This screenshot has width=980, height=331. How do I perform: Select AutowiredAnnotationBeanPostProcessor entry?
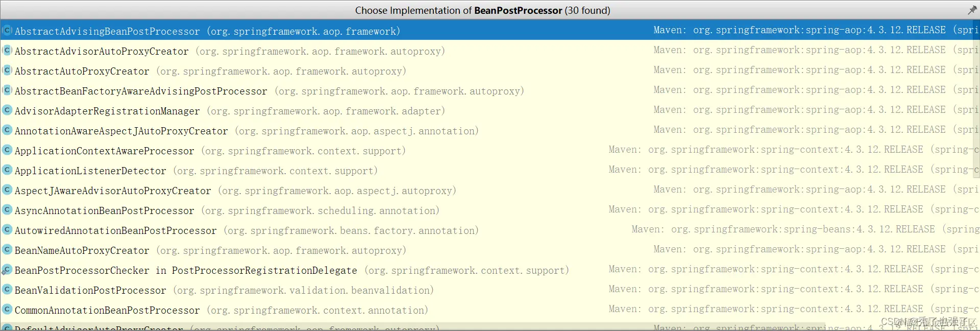tap(116, 230)
